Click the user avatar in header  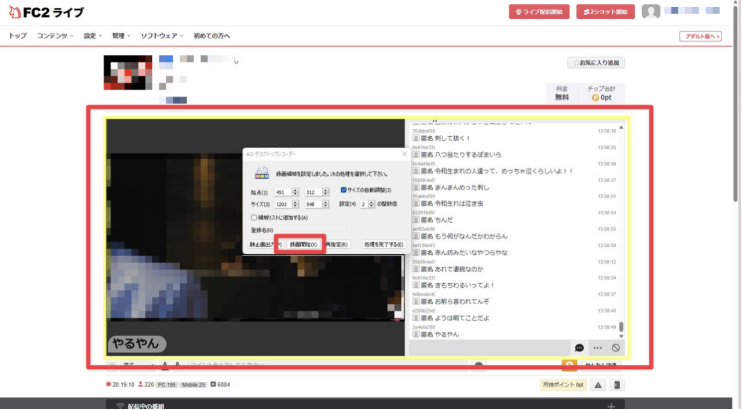pos(651,12)
